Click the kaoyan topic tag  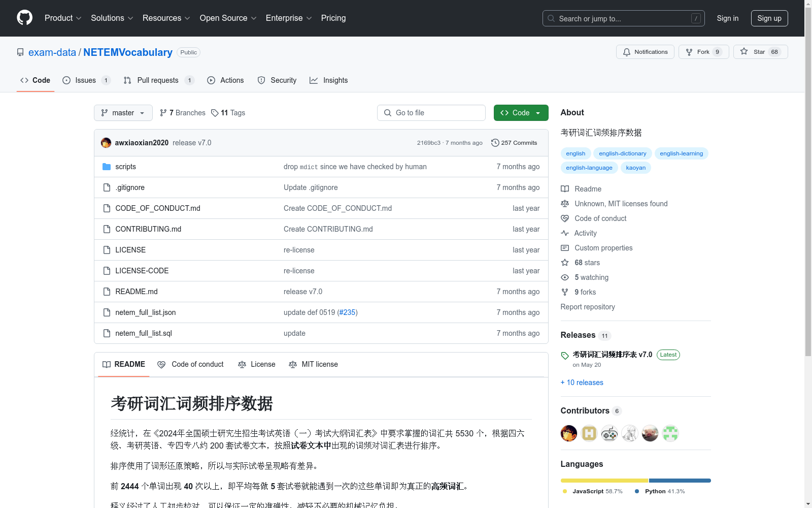(x=636, y=168)
